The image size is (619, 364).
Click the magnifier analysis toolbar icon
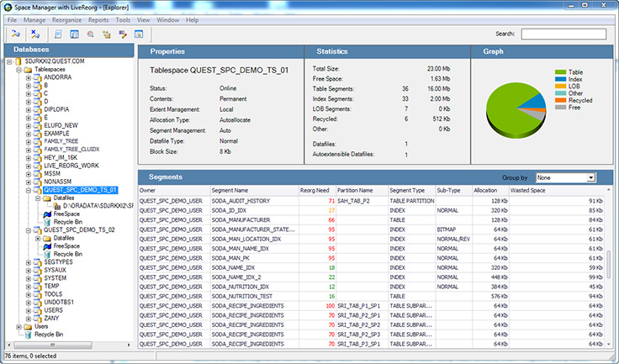click(90, 34)
